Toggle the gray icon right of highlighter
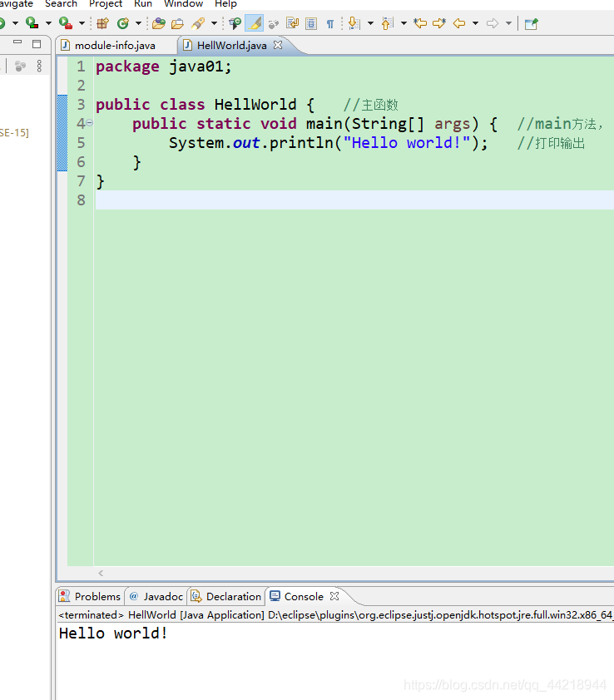Screen dimensions: 614x700 [x=274, y=23]
